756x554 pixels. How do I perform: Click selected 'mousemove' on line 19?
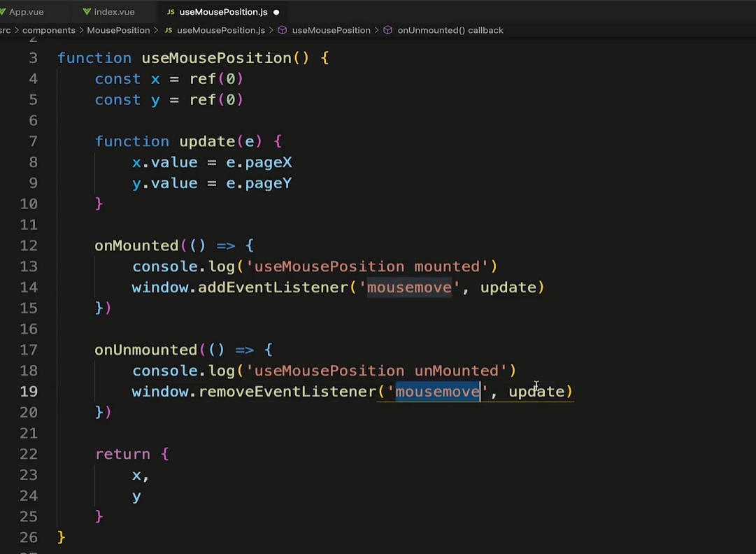[x=438, y=392]
